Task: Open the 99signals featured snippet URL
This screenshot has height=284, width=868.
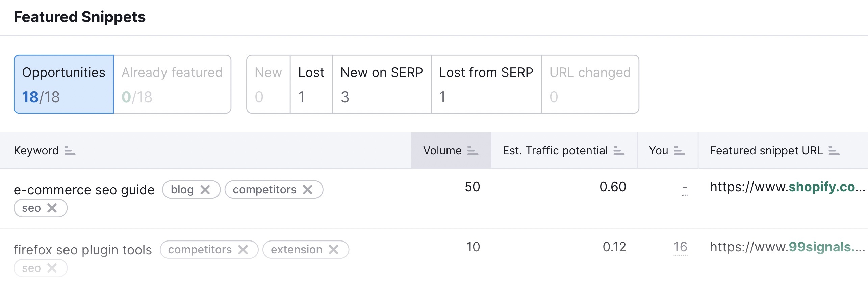Action: (x=787, y=247)
